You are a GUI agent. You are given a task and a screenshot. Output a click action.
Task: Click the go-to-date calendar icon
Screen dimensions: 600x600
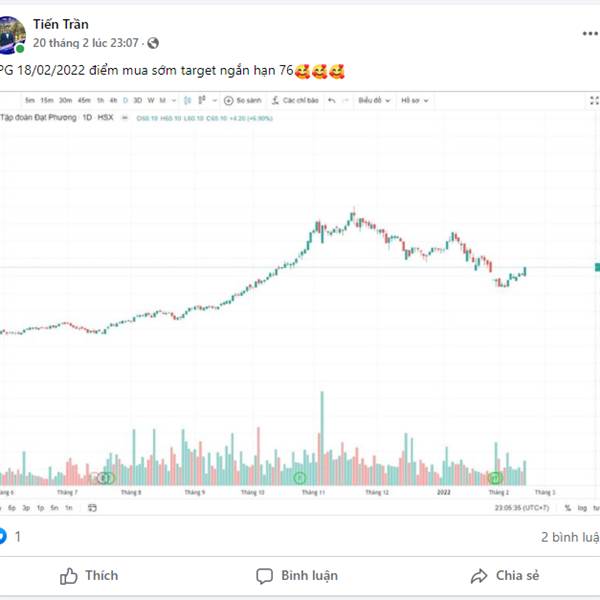92,508
